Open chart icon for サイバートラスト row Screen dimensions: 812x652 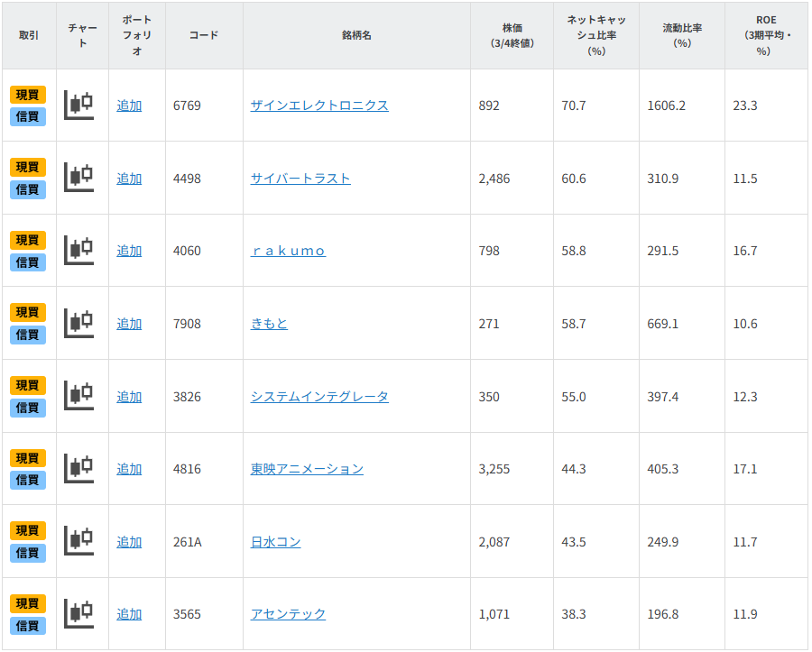coord(79,178)
